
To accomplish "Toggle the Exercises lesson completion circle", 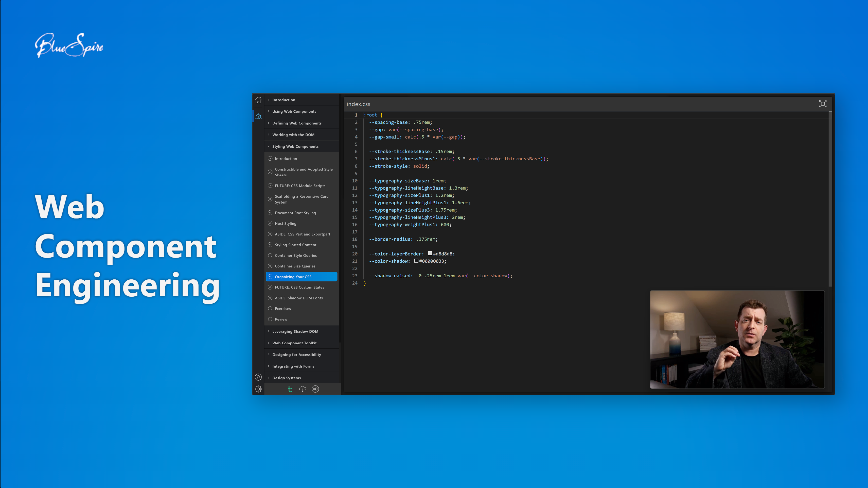I will [x=270, y=309].
